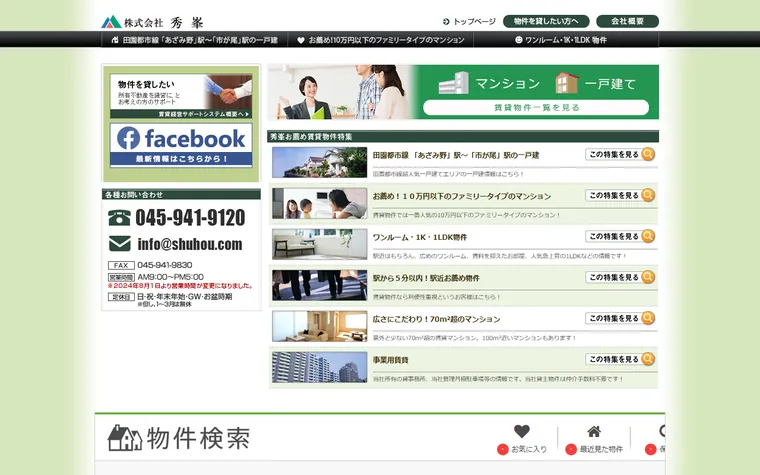Click the family photo thumbnail for 10万円以下
This screenshot has height=475, width=760.
pos(319,204)
